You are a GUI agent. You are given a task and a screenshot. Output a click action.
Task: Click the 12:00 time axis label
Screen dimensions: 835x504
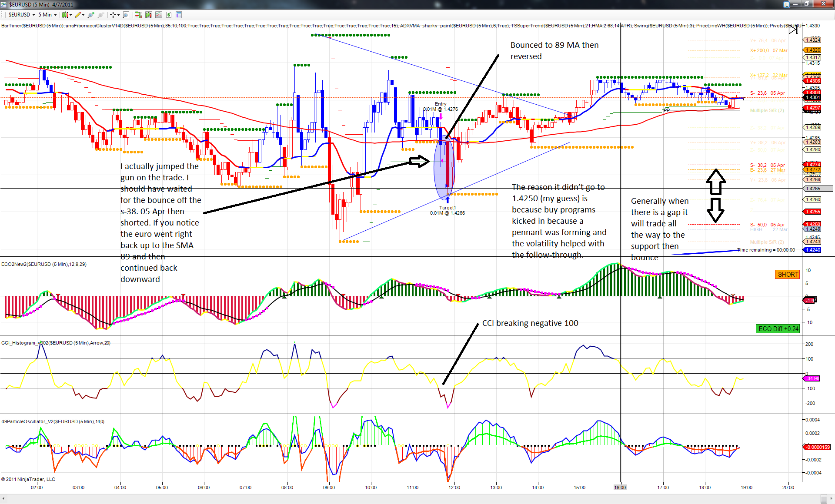pyautogui.click(x=454, y=487)
